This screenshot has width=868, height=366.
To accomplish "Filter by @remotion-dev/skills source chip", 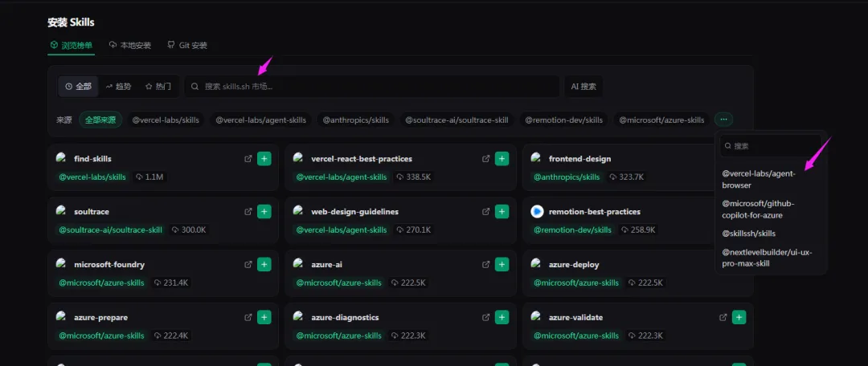I will tap(563, 120).
